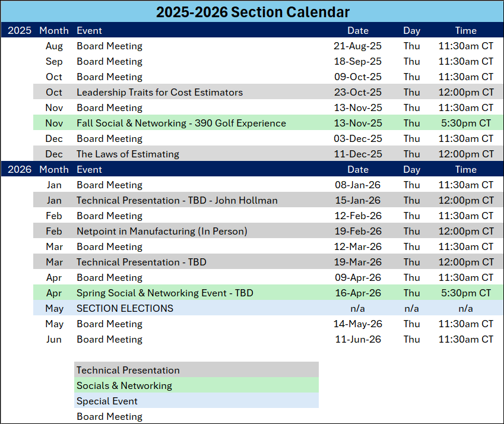This screenshot has height=424, width=504.
Task: Click the 11-Jun-26 date cell
Action: (x=358, y=339)
